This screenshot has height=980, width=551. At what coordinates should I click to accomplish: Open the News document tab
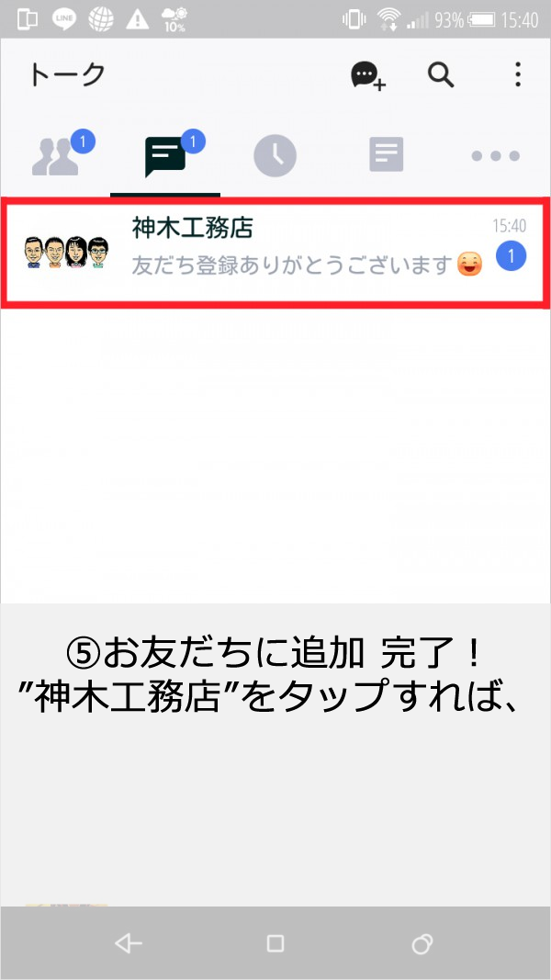[x=386, y=155]
